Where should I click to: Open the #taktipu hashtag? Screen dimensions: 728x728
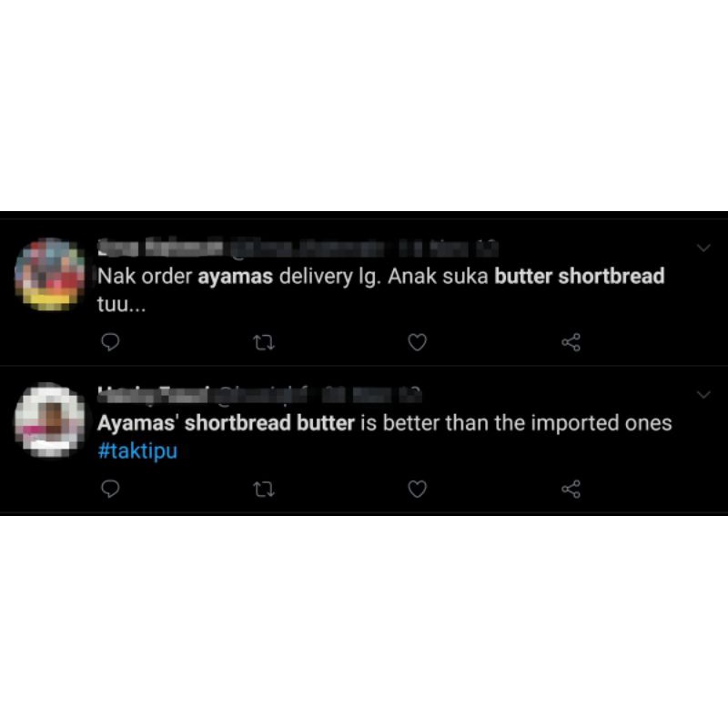coord(137,451)
